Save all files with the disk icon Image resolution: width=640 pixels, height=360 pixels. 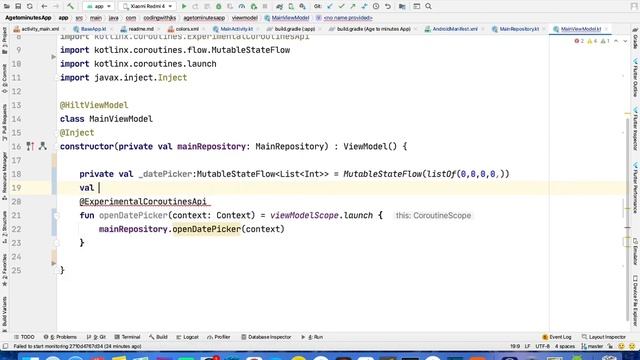click(x=18, y=7)
